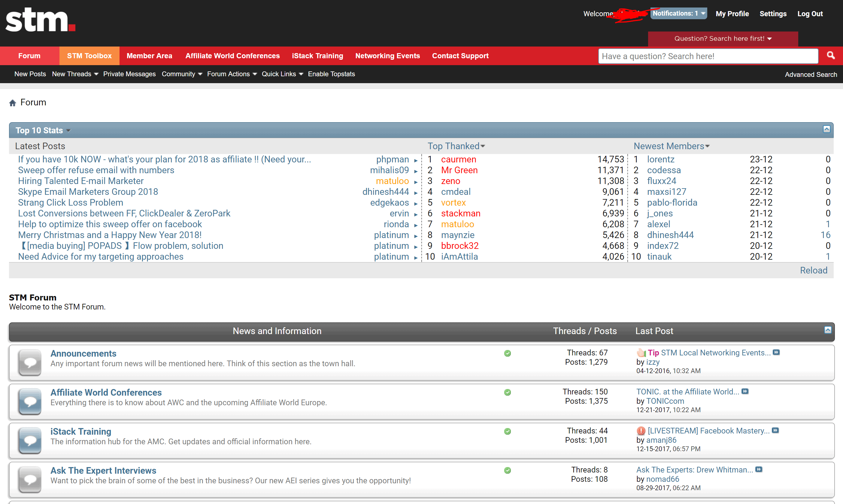Screen dimensions: 843x504
Task: Open the Member Area tab
Action: pos(149,56)
